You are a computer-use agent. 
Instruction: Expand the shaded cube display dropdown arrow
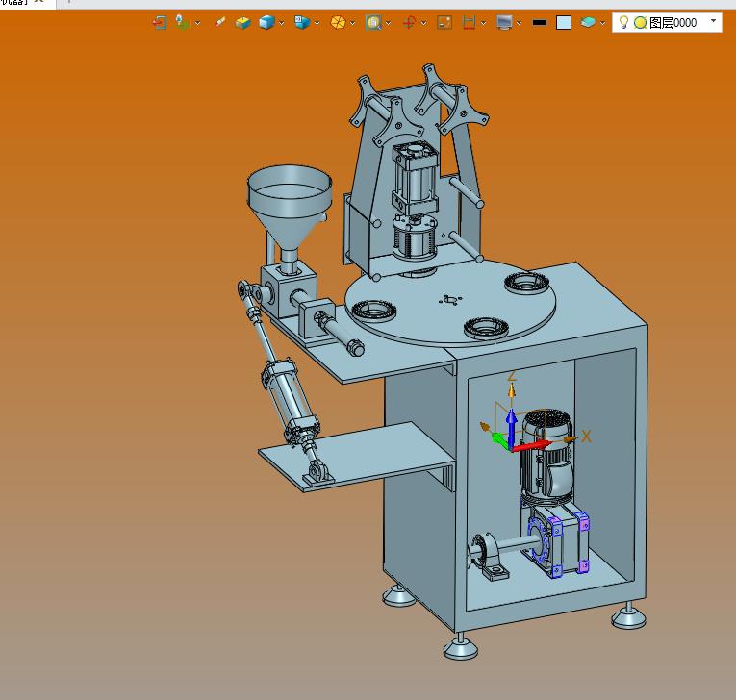tap(281, 23)
